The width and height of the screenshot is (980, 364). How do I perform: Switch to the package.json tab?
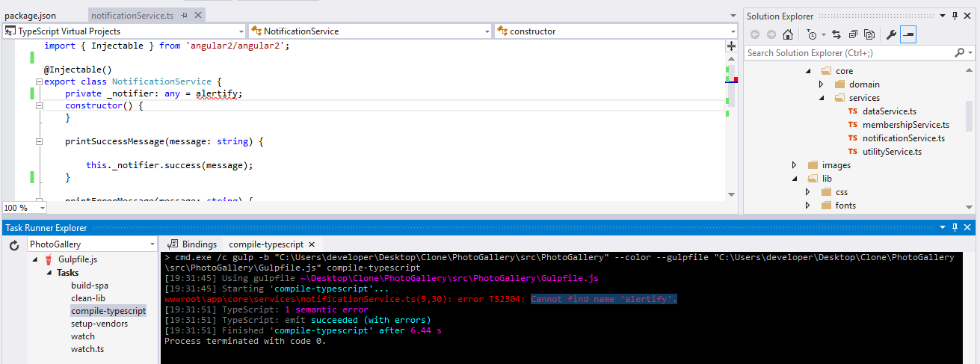pyautogui.click(x=31, y=16)
